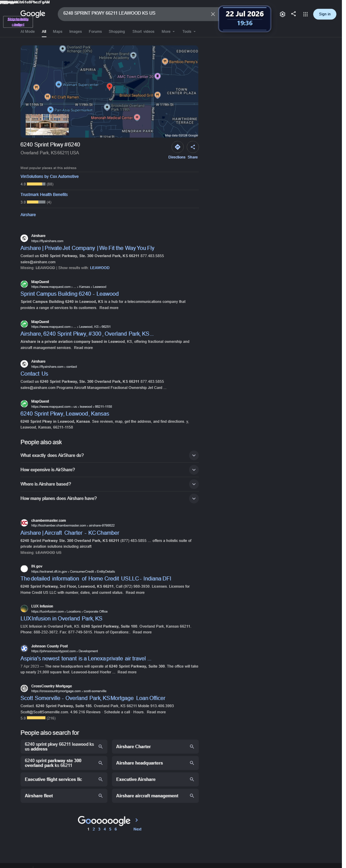Clear the search box with X icon

coord(213,14)
